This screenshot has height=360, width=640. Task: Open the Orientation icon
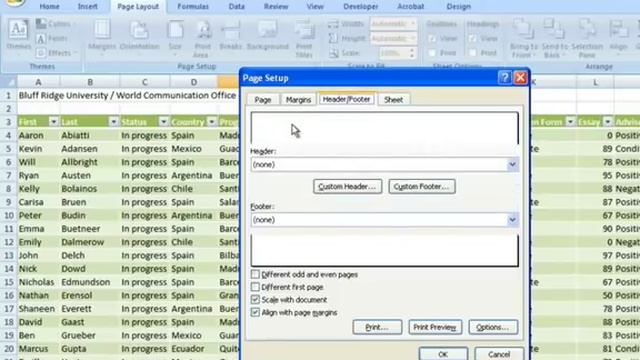(139, 30)
